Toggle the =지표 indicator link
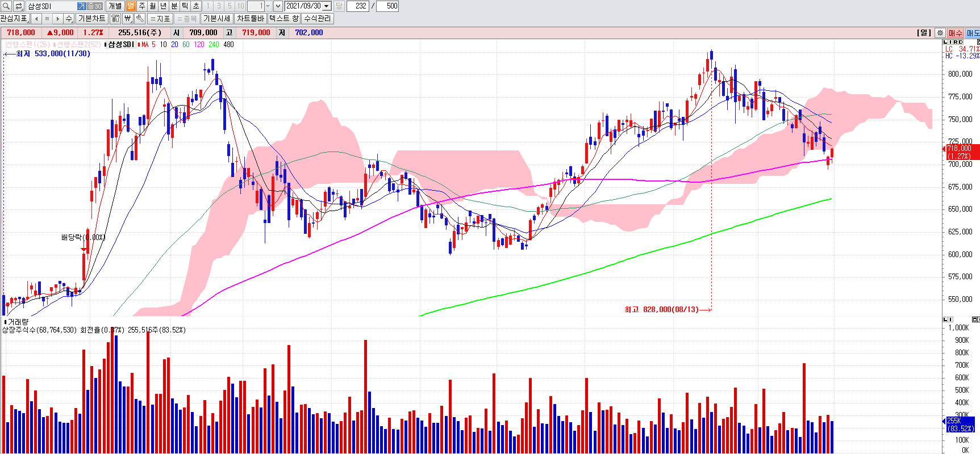 (x=160, y=19)
